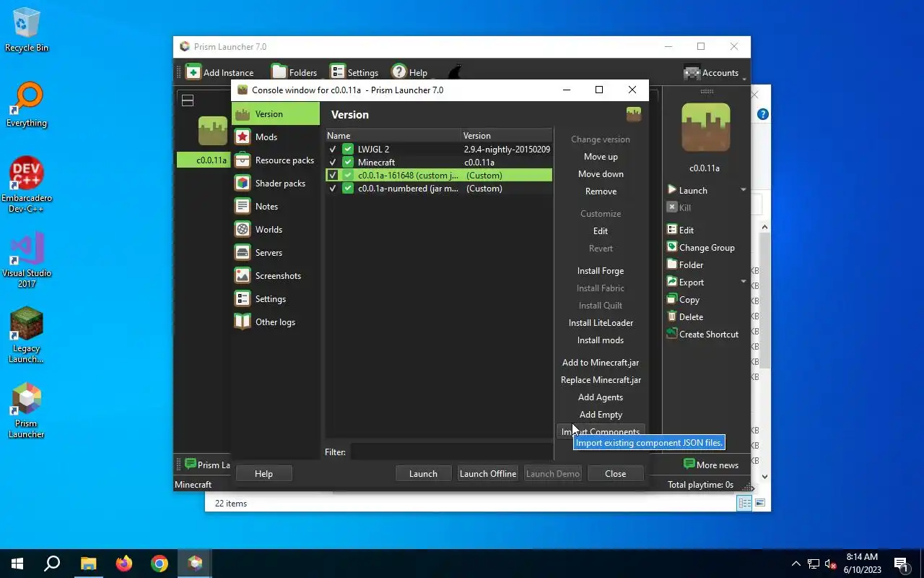Collapse the instance group toggle box
The height and width of the screenshot is (578, 924).
[x=188, y=100]
